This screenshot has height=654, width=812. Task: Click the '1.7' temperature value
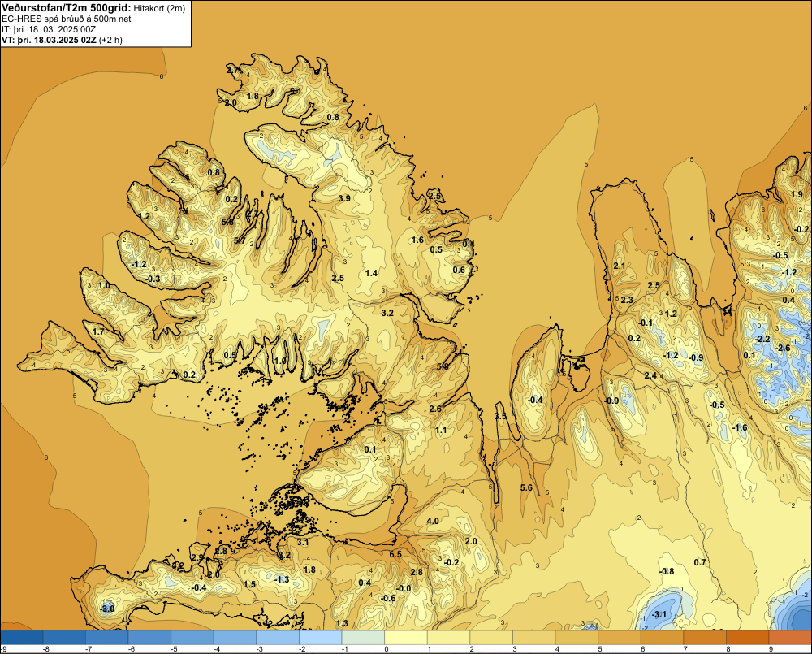pos(98,331)
